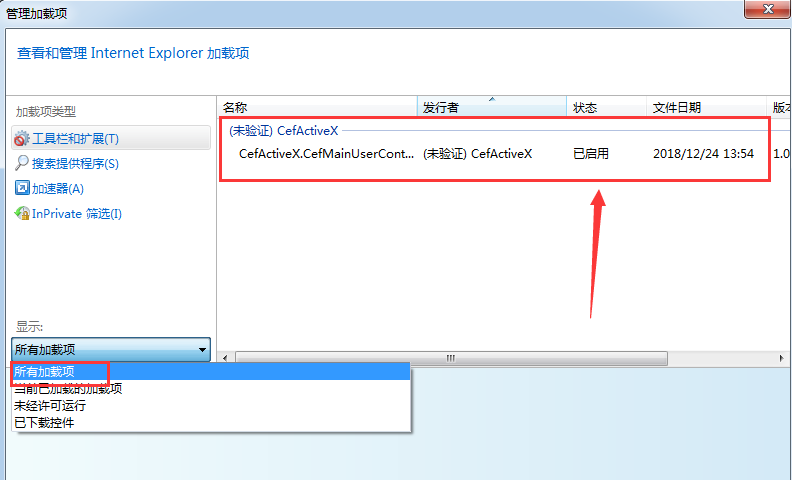This screenshot has height=480, width=792.
Task: Choose 未经许可运行 in dropdown list
Action: coord(211,405)
